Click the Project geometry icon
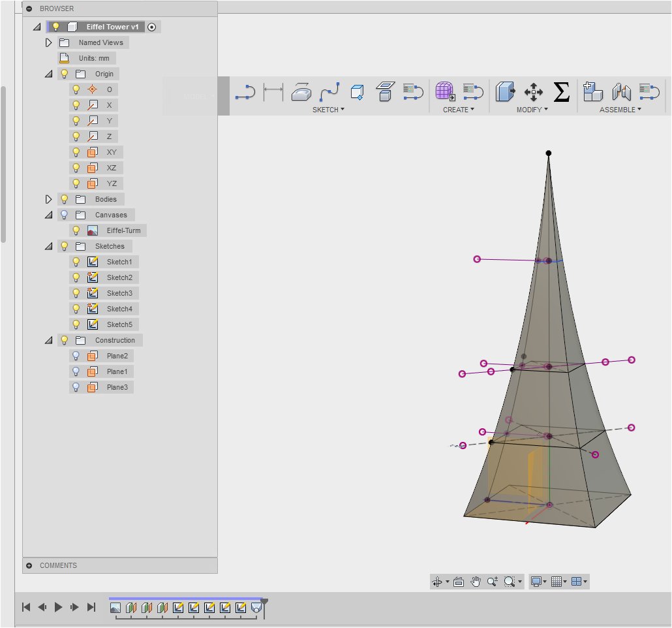This screenshot has height=628, width=672. tap(385, 92)
